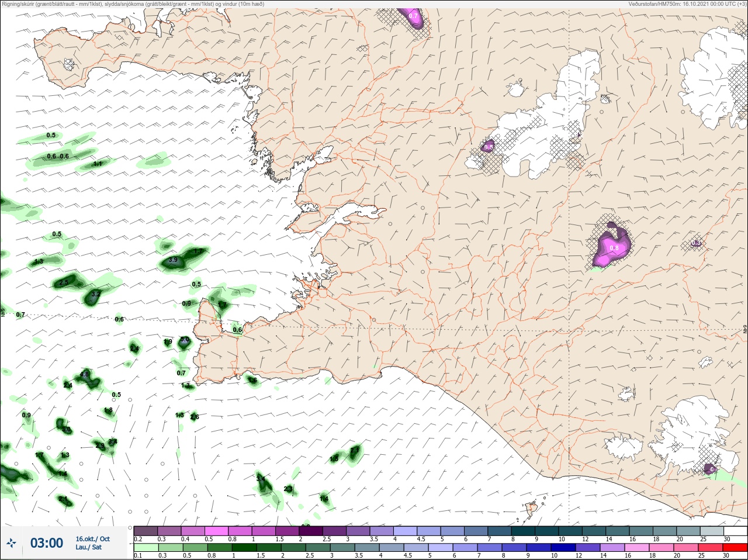This screenshot has height=560, width=748.
Task: Click the 4.8 rain value on the map
Action: pos(84,375)
